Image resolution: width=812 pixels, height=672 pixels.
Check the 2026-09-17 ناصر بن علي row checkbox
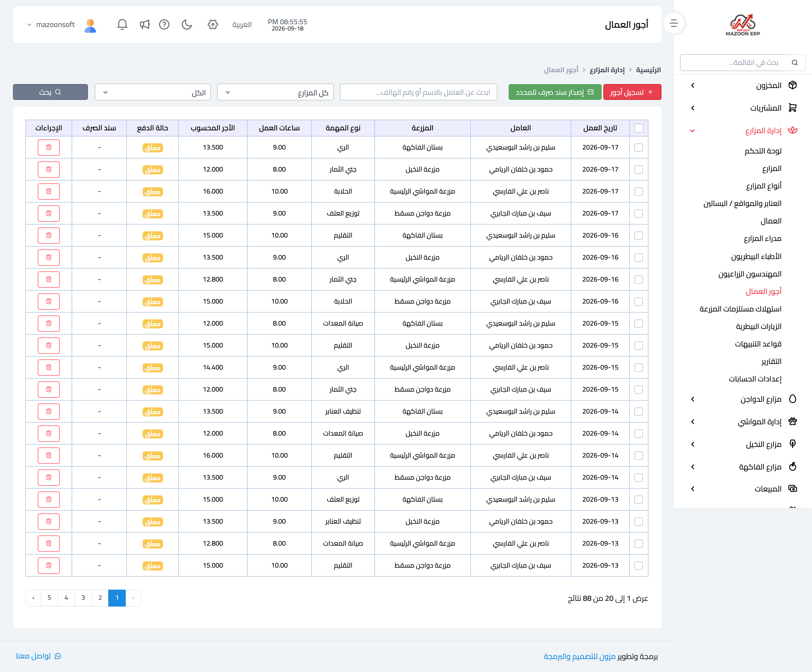tap(639, 192)
